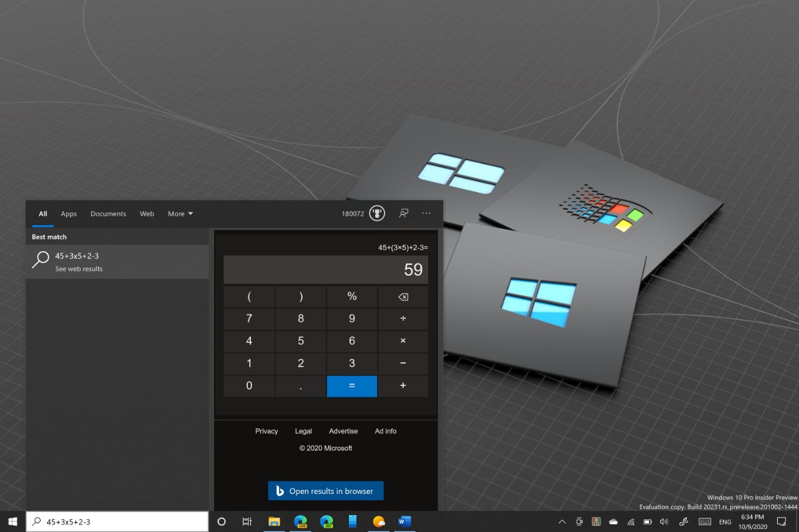
Task: Click the multiply key on the calculator
Action: click(403, 341)
